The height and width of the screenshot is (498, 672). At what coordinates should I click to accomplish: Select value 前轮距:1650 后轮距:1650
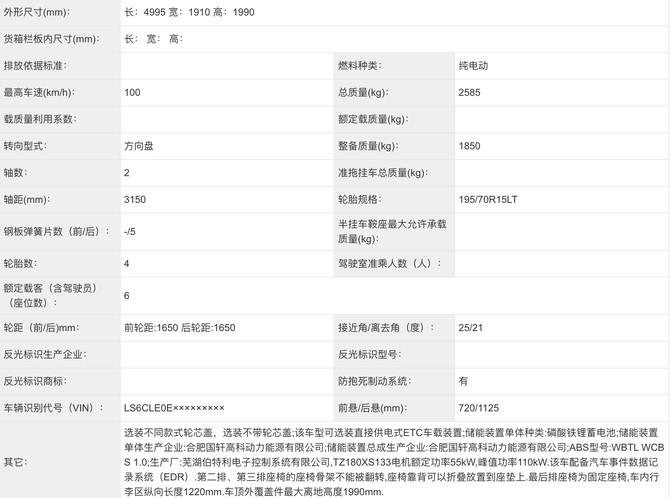tap(180, 328)
